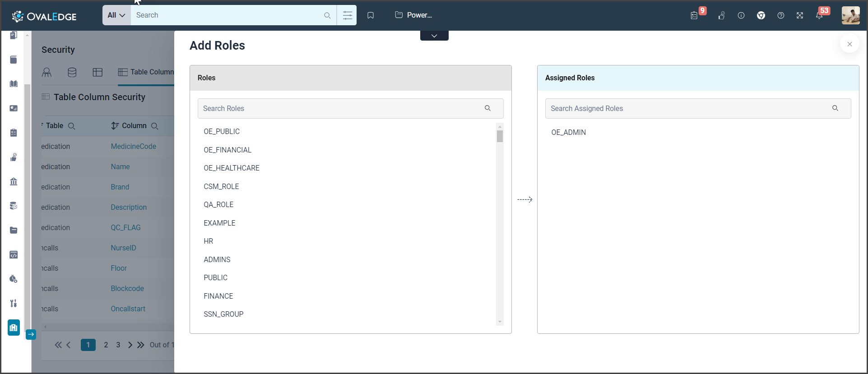Expand the left sidebar arrow button
This screenshot has width=868, height=374.
(x=31, y=334)
